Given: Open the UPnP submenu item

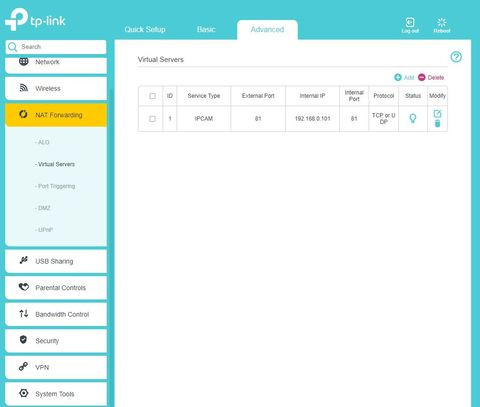Looking at the screenshot, I should (44, 230).
